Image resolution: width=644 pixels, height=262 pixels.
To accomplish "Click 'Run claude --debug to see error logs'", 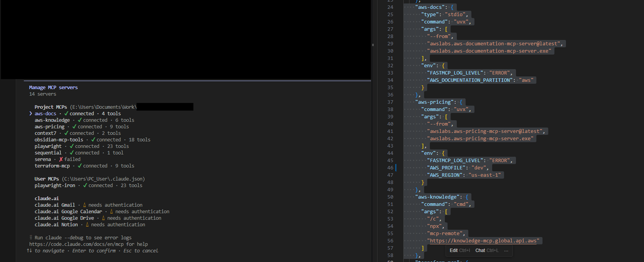I will 83,237.
